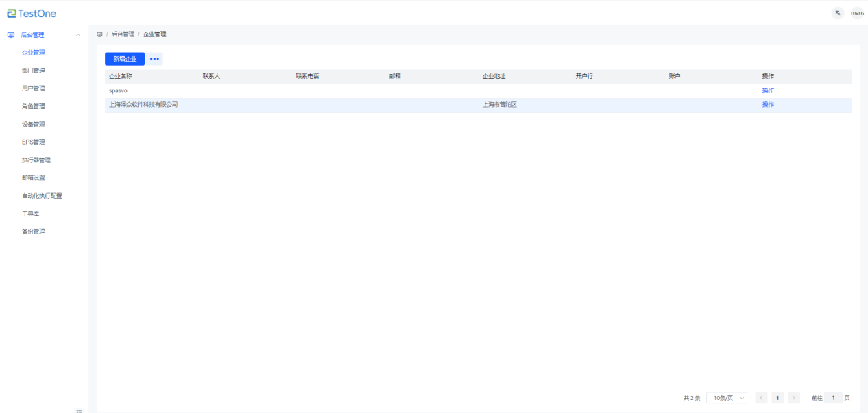Open 部门管理 in the sidebar
Viewport: 868px width, 413px height.
34,71
